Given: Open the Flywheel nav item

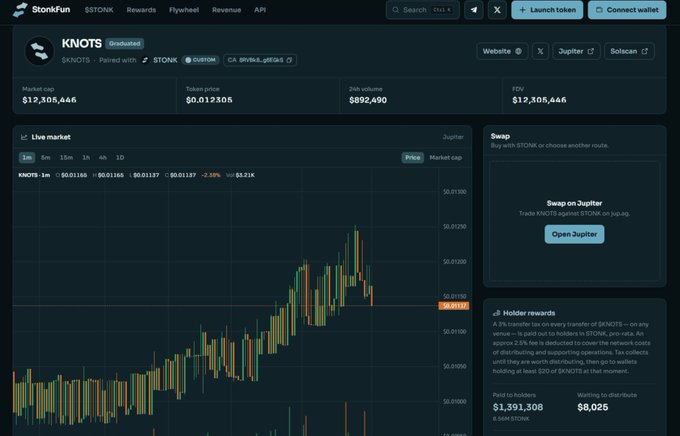Looking at the screenshot, I should tap(184, 10).
